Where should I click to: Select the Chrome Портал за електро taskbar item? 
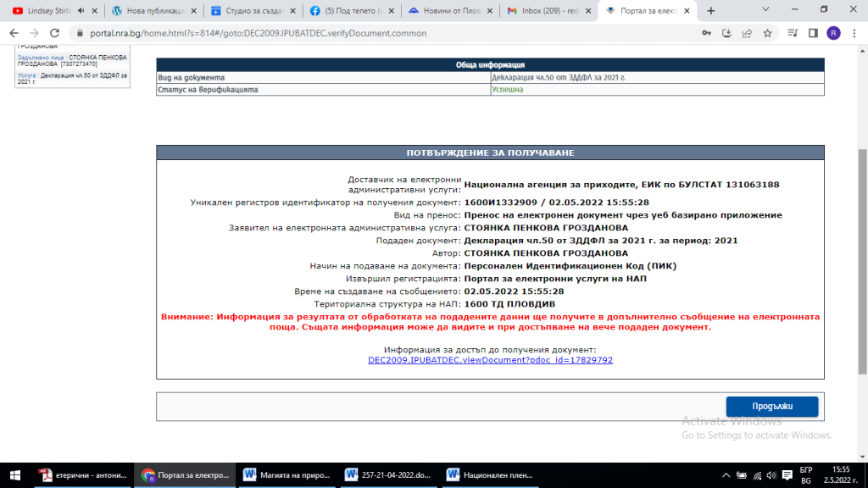click(x=185, y=475)
